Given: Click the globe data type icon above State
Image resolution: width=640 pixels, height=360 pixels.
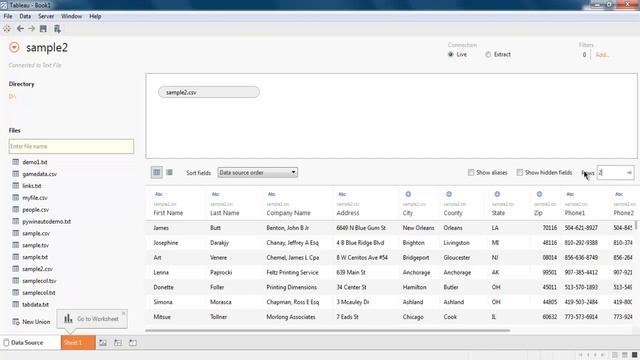Looking at the screenshot, I should coord(497,194).
